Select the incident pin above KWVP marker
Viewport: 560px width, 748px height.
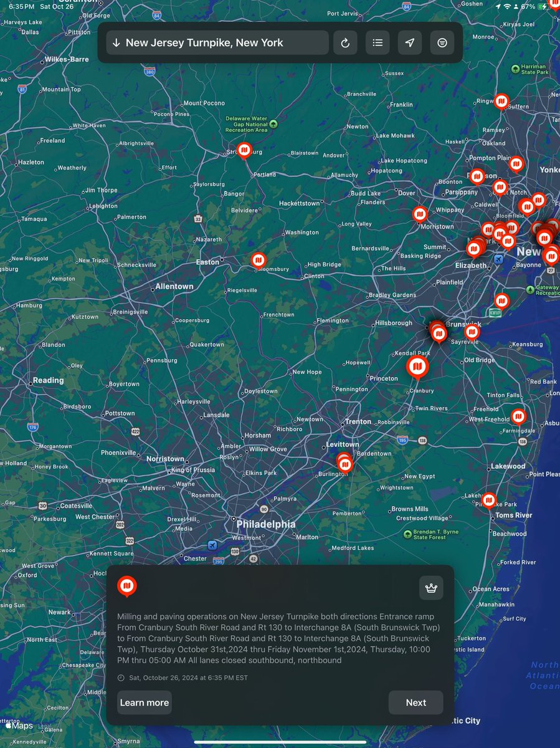501,302
